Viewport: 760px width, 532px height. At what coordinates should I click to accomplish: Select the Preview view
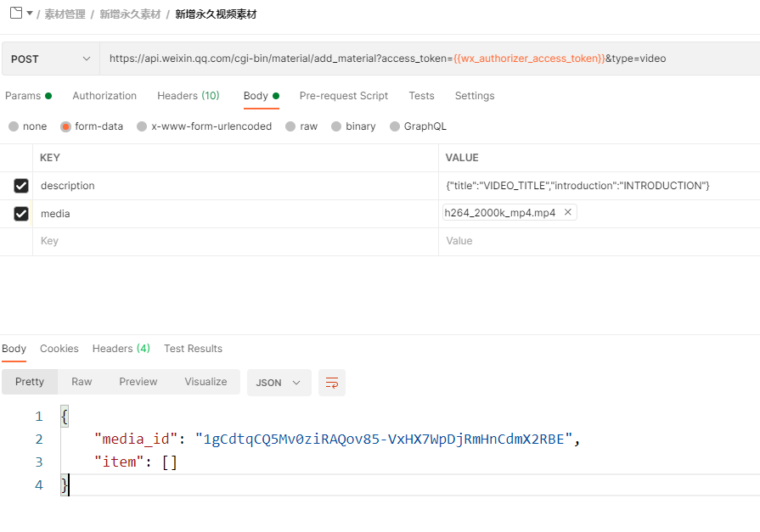pyautogui.click(x=138, y=382)
